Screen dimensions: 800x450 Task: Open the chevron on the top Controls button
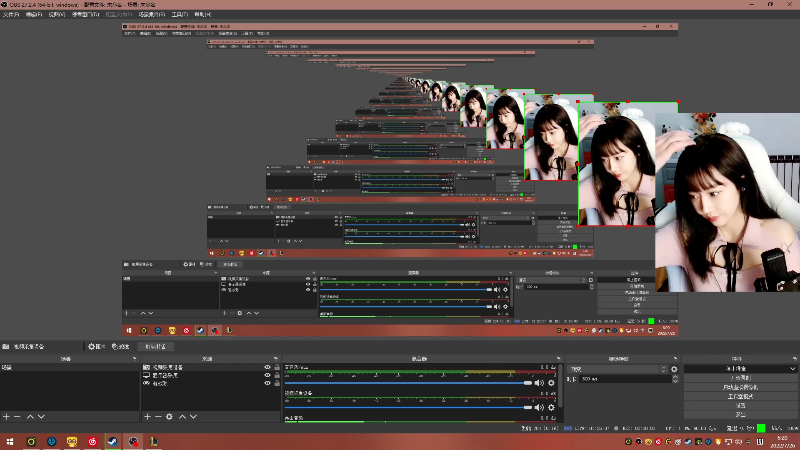tap(792, 368)
